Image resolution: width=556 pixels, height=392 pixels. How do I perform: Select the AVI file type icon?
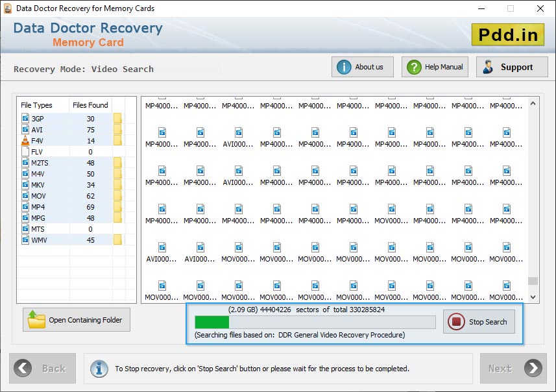(x=25, y=129)
